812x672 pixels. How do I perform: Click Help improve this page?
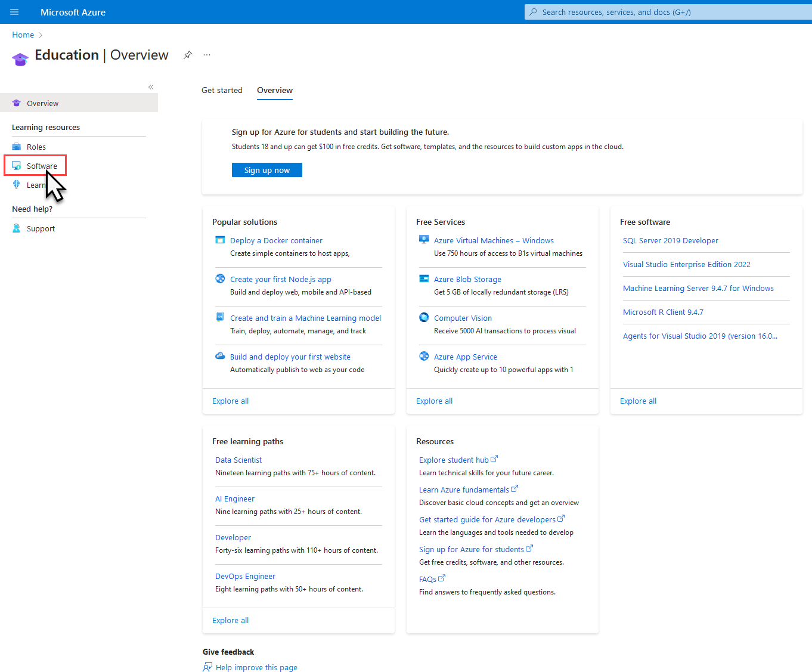(x=256, y=668)
